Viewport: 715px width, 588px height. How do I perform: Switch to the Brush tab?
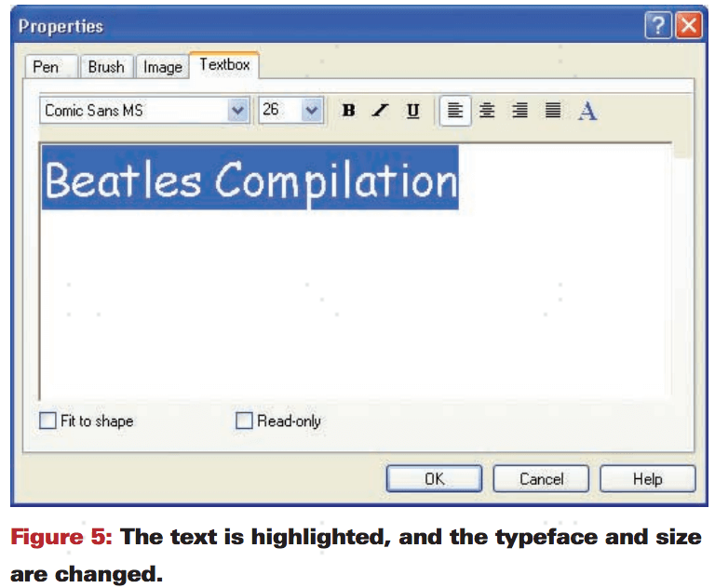pyautogui.click(x=106, y=67)
